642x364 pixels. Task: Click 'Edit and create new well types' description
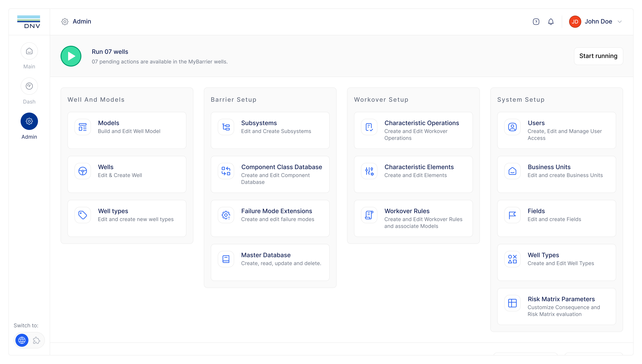(x=136, y=219)
